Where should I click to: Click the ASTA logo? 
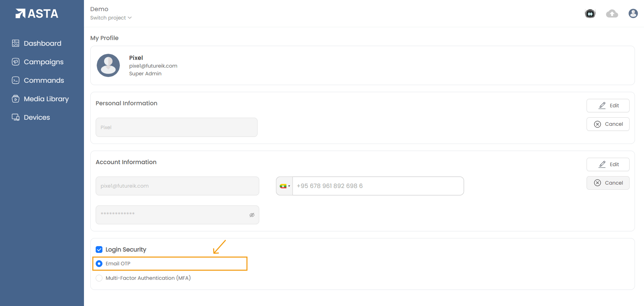click(37, 13)
